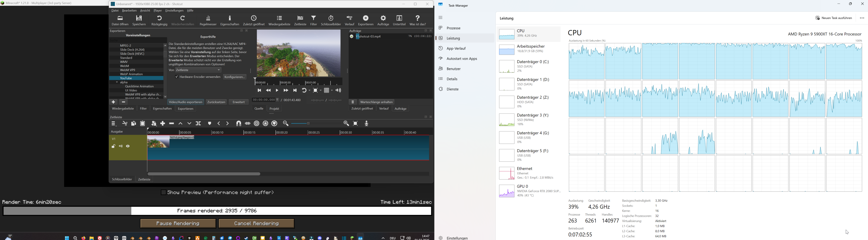The image size is (868, 240).
Task: Enable Show Preview checkbox in Minecraft
Action: 163,193
